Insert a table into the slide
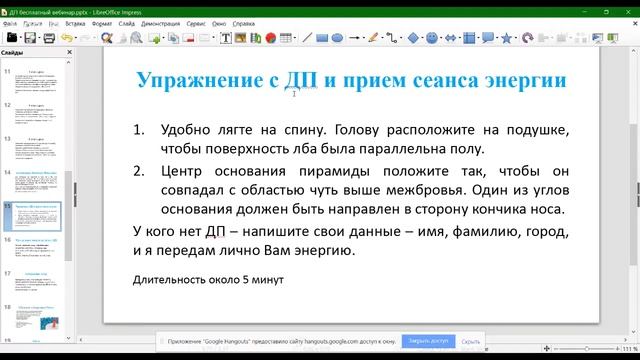 [x=285, y=38]
